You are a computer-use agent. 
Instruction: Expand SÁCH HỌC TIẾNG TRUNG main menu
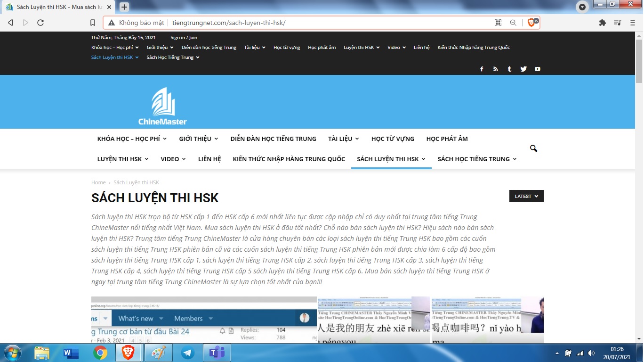click(x=477, y=159)
